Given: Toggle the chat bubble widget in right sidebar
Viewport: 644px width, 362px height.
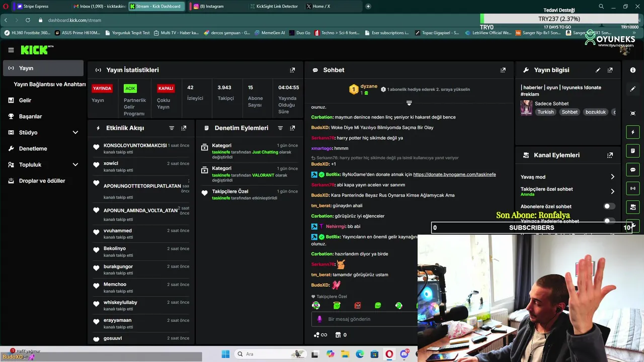Looking at the screenshot, I should click(633, 170).
